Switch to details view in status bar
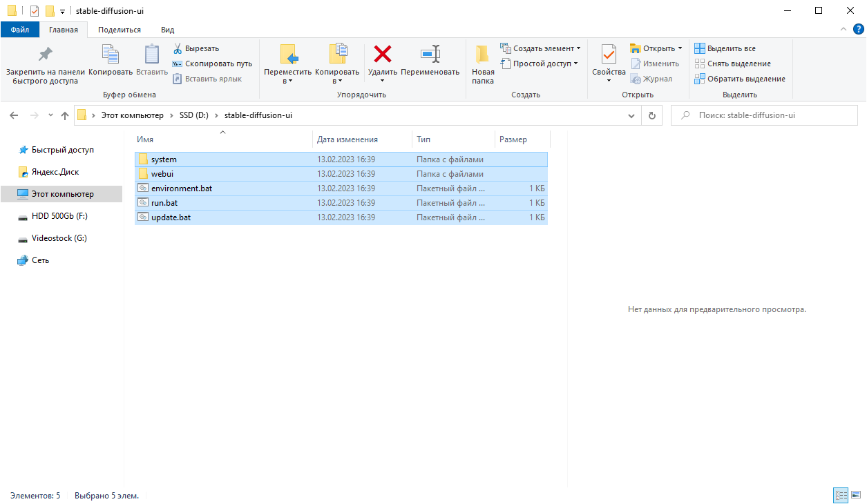This screenshot has width=867, height=504. (841, 495)
